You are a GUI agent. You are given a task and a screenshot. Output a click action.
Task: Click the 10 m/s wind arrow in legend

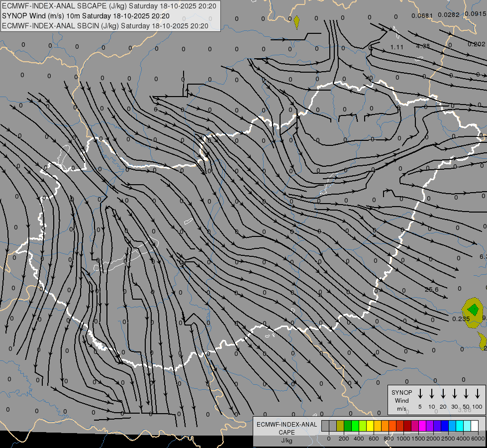[x=432, y=394]
